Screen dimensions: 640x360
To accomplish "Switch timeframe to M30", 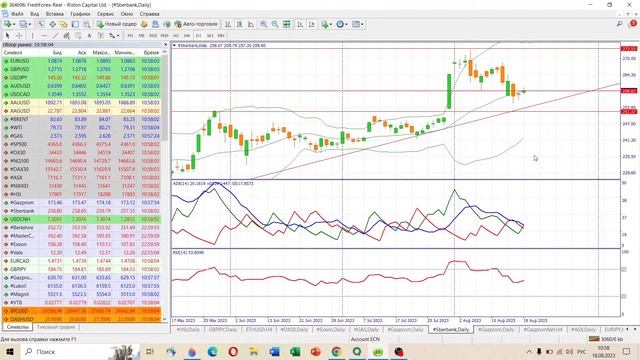I will (164, 36).
